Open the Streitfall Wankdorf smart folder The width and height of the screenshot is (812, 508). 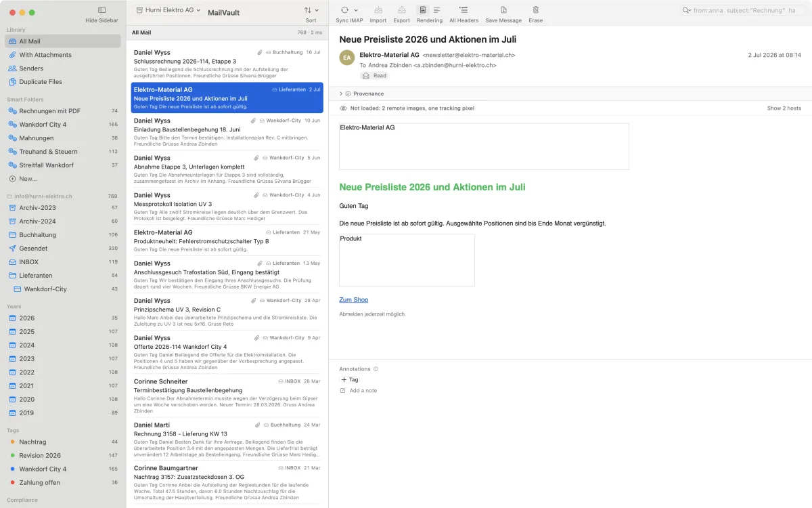tap(63, 165)
